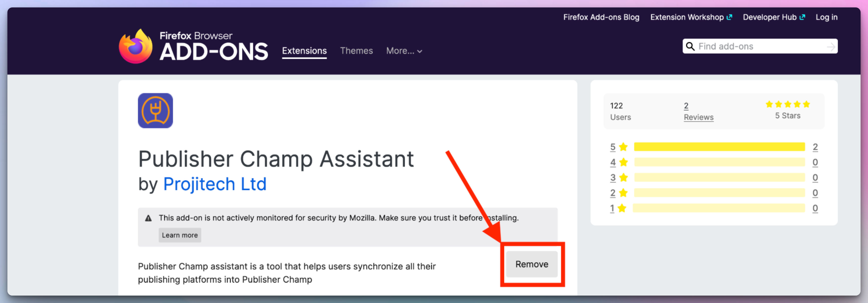The image size is (868, 303).
Task: Click the security warning message text
Action: (339, 218)
